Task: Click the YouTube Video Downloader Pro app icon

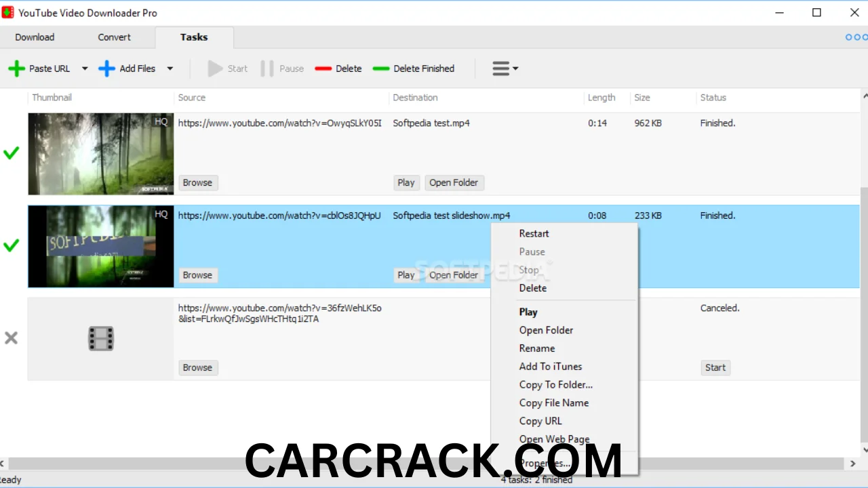Action: click(x=8, y=12)
